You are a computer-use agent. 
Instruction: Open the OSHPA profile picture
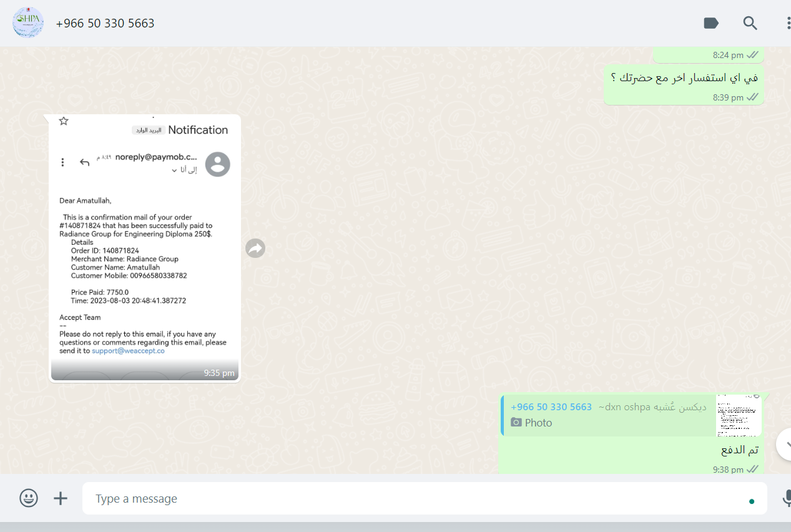tap(28, 23)
